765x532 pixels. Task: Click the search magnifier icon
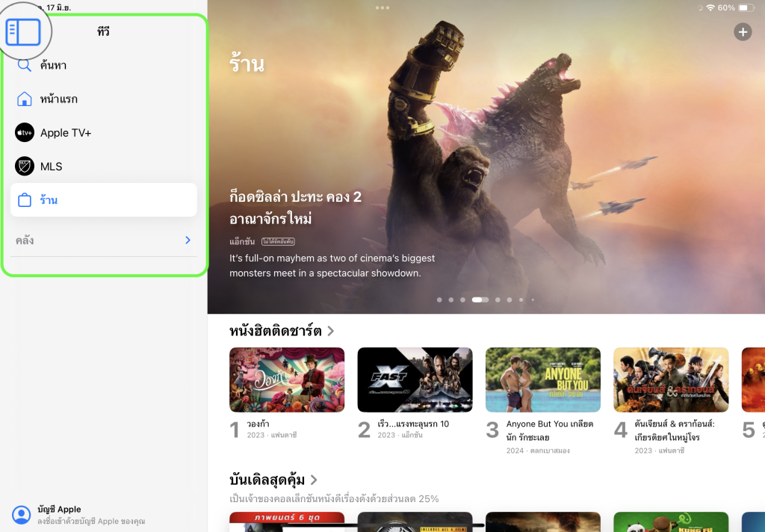[25, 65]
